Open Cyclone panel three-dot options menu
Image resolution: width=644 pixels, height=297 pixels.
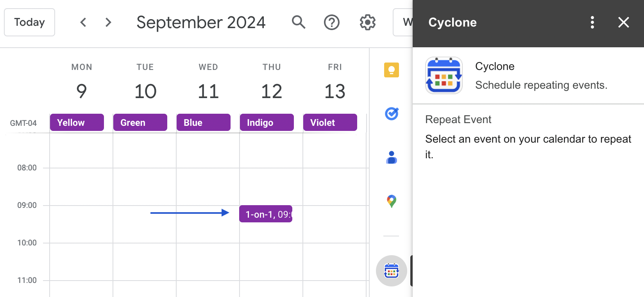[x=592, y=22]
